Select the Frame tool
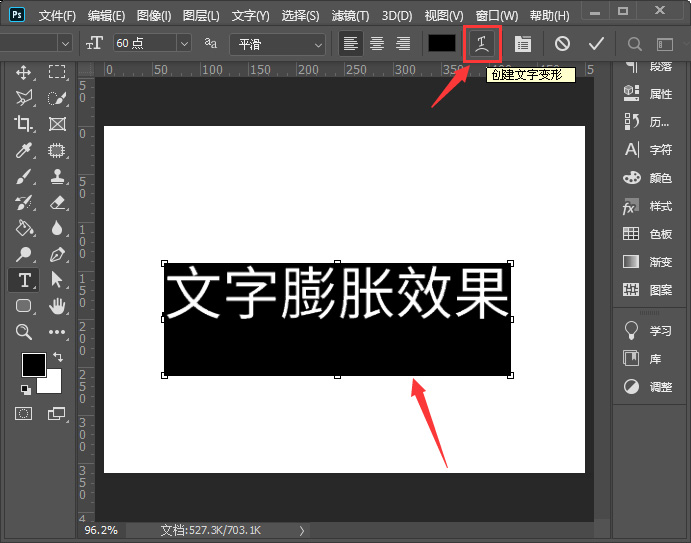 point(57,124)
